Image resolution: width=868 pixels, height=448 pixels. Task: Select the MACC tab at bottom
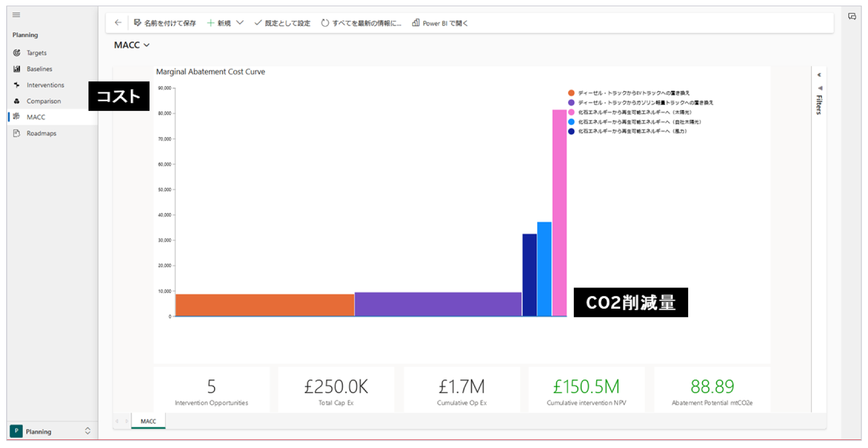click(148, 421)
